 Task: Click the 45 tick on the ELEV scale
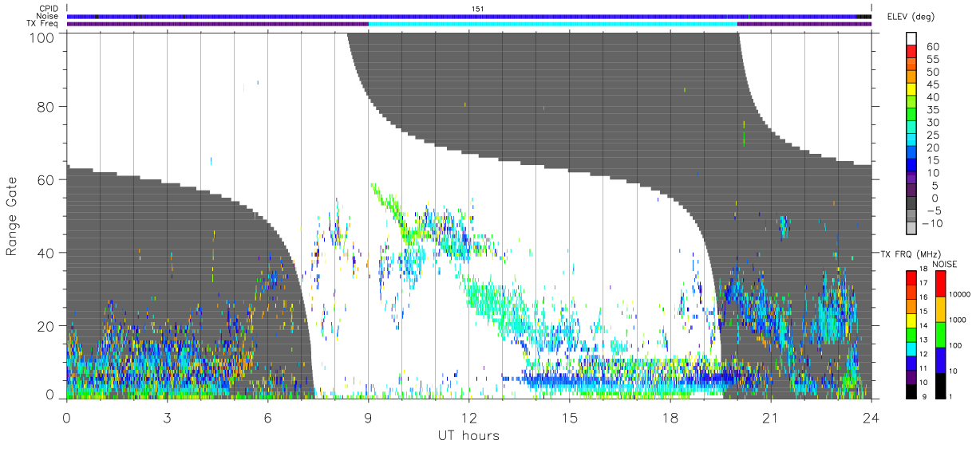click(931, 85)
